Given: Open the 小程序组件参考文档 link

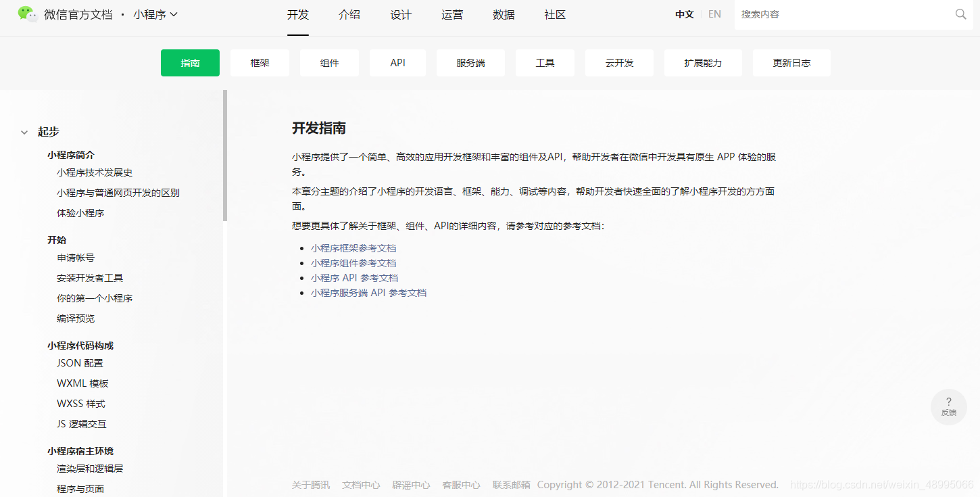Looking at the screenshot, I should (353, 263).
